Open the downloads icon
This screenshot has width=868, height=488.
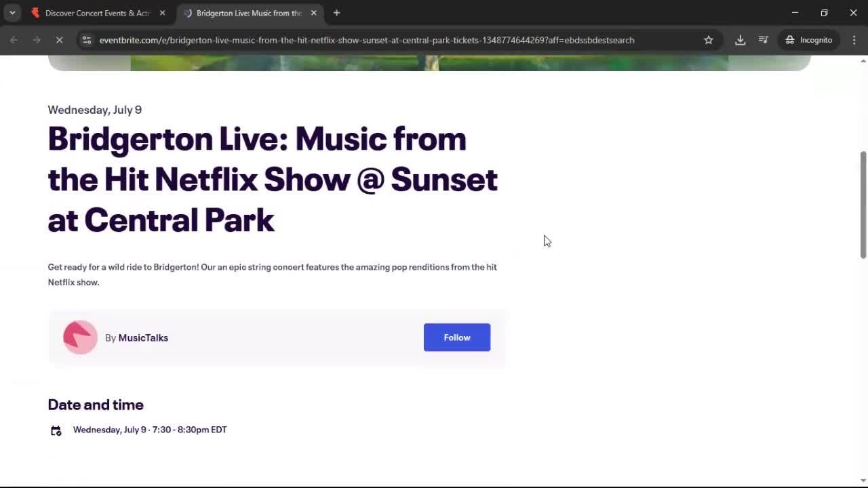pos(740,40)
